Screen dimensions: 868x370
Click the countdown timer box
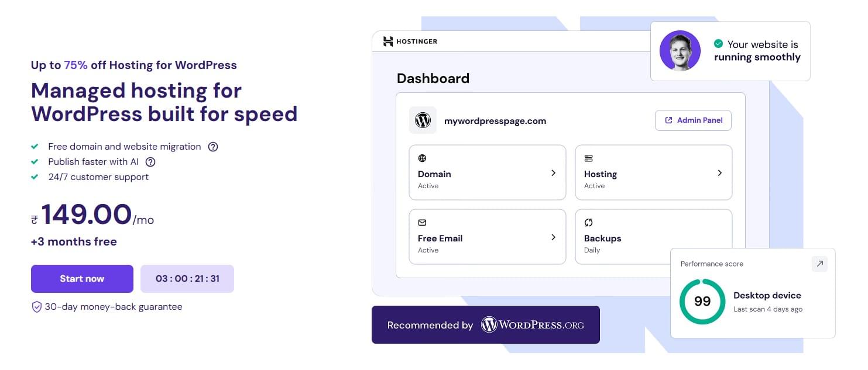tap(187, 279)
